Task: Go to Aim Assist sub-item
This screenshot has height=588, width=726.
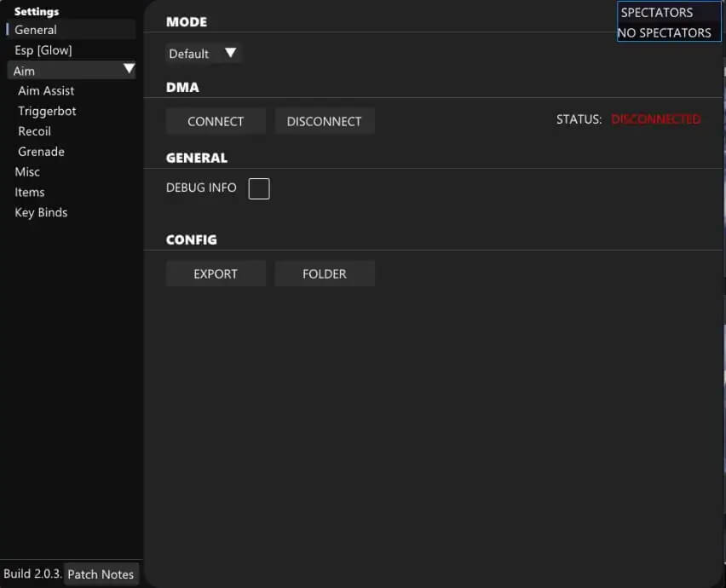Action: click(46, 90)
